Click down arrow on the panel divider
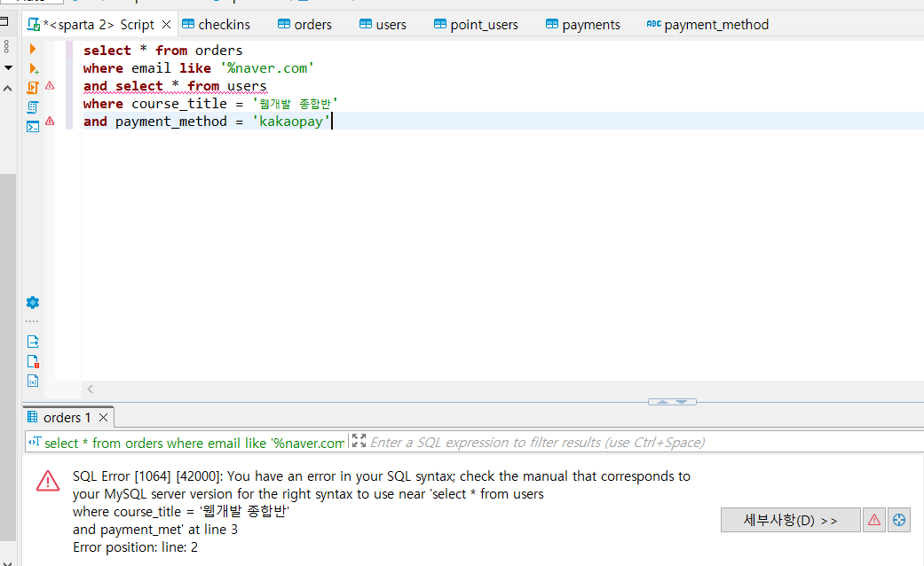Screen dimensions: 924x566 682,402
